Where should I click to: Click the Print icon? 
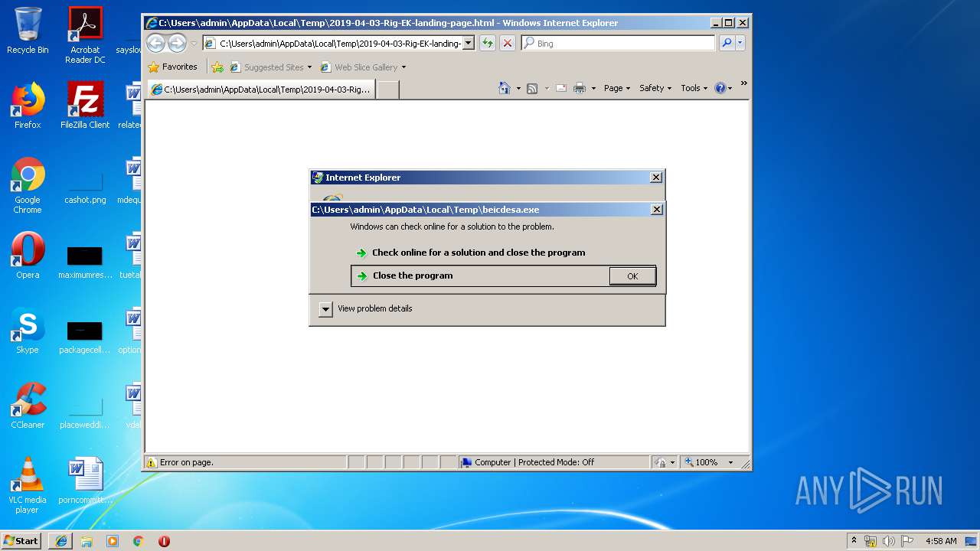tap(580, 88)
